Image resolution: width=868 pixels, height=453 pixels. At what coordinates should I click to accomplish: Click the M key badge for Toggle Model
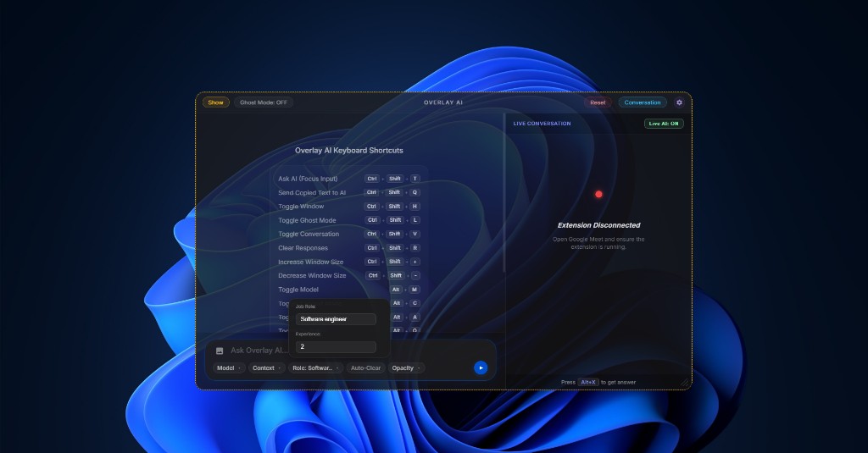415,290
